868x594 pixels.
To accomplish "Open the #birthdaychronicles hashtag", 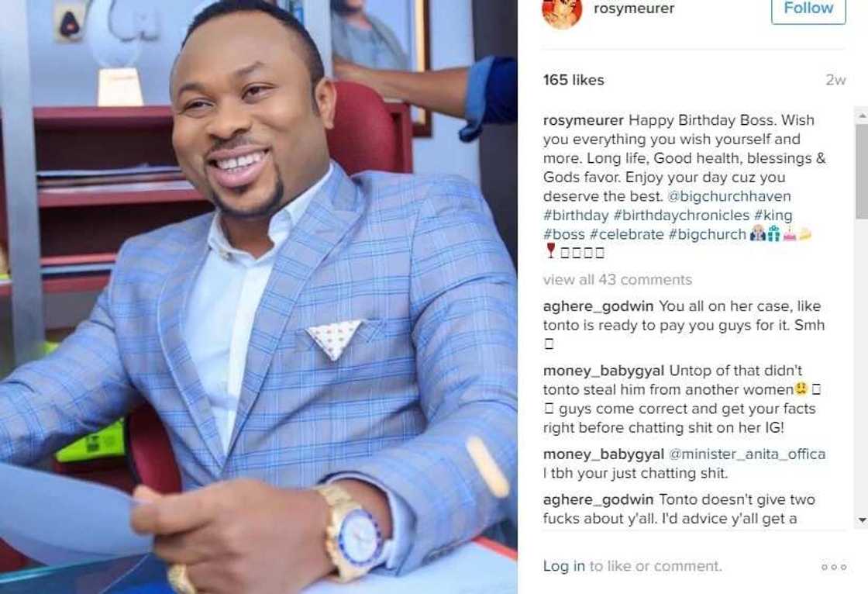I will (x=681, y=216).
